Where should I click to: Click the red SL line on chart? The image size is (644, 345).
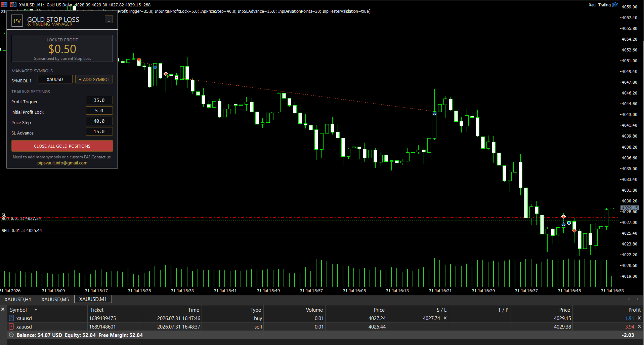coord(302,218)
